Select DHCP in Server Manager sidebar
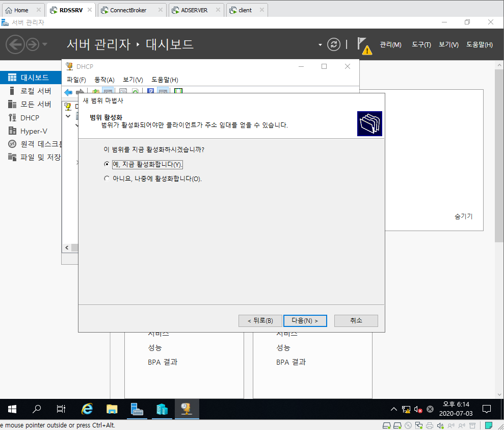The height and width of the screenshot is (430, 504). coord(31,118)
